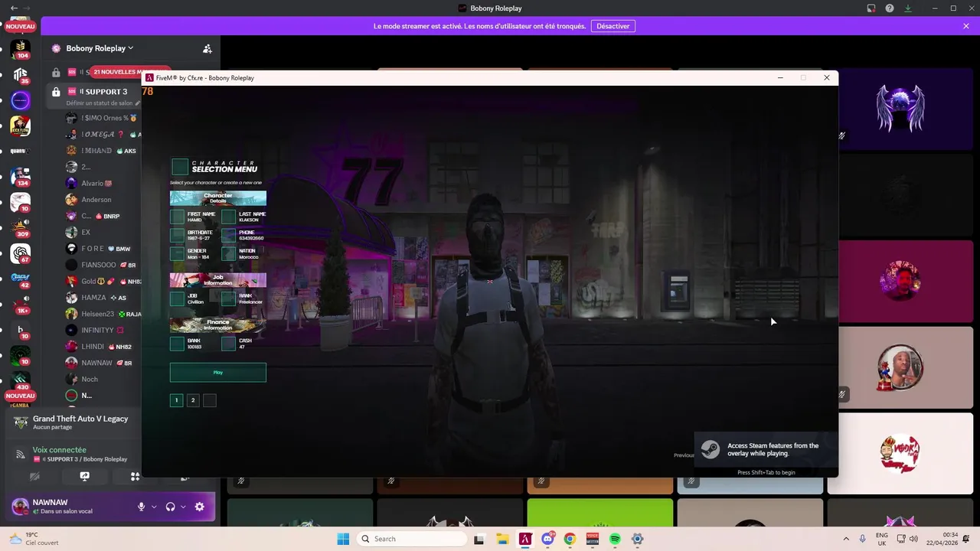The width and height of the screenshot is (980, 551).
Task: Open server with 35 notification badge
Action: [21, 74]
